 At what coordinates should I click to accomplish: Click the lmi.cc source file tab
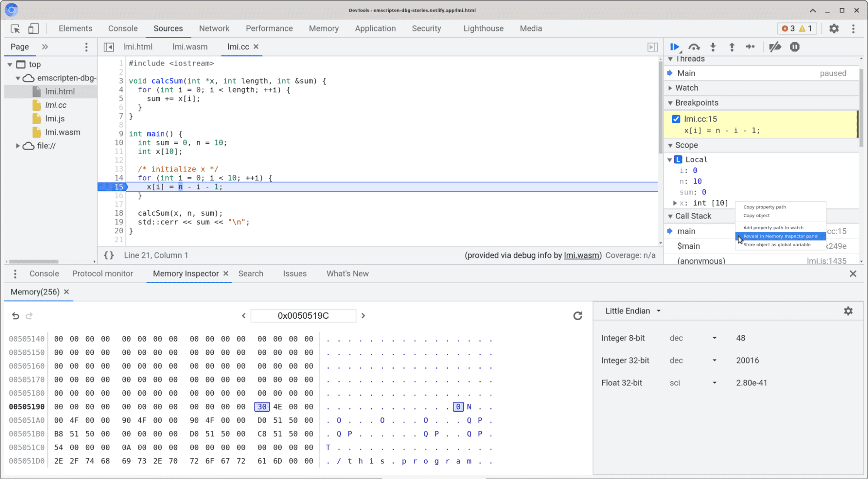point(239,46)
